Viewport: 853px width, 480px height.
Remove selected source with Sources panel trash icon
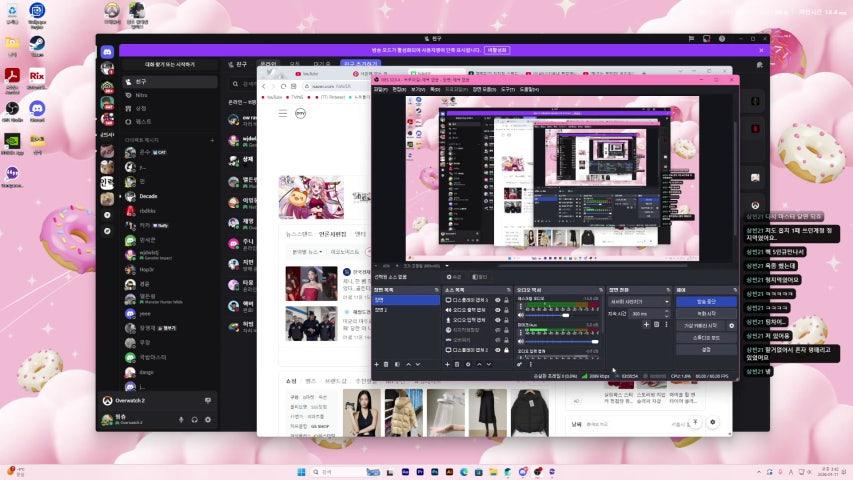pyautogui.click(x=457, y=364)
